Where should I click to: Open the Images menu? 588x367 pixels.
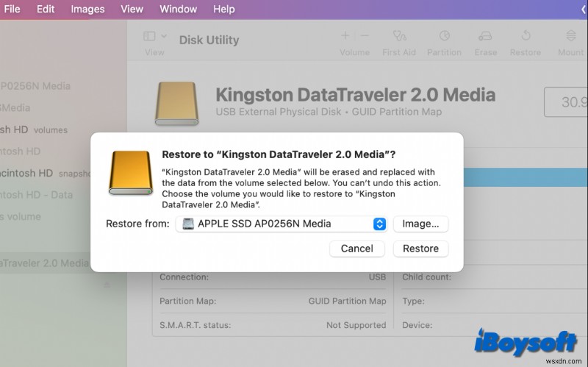point(87,9)
